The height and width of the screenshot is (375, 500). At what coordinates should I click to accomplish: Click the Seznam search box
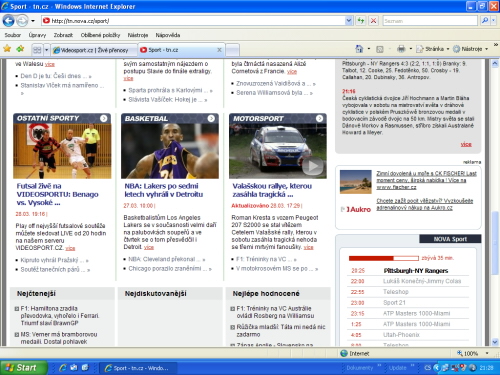click(x=430, y=21)
